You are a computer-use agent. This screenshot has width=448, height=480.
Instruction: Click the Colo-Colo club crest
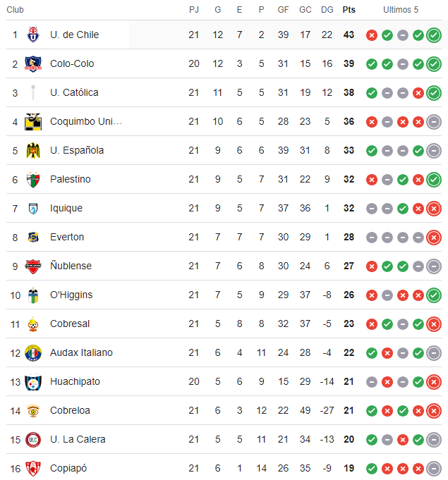click(x=33, y=63)
